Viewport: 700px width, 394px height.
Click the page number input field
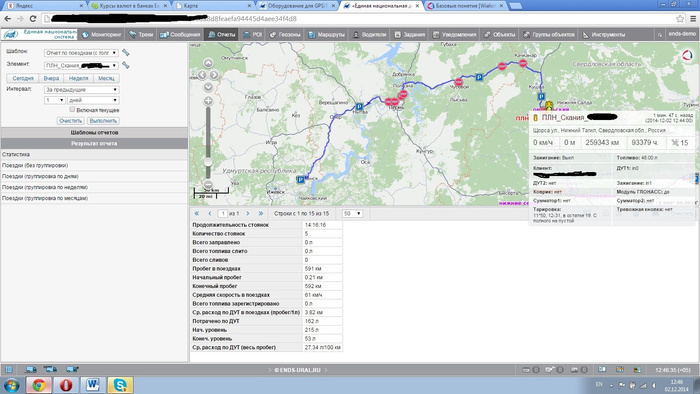pyautogui.click(x=223, y=214)
